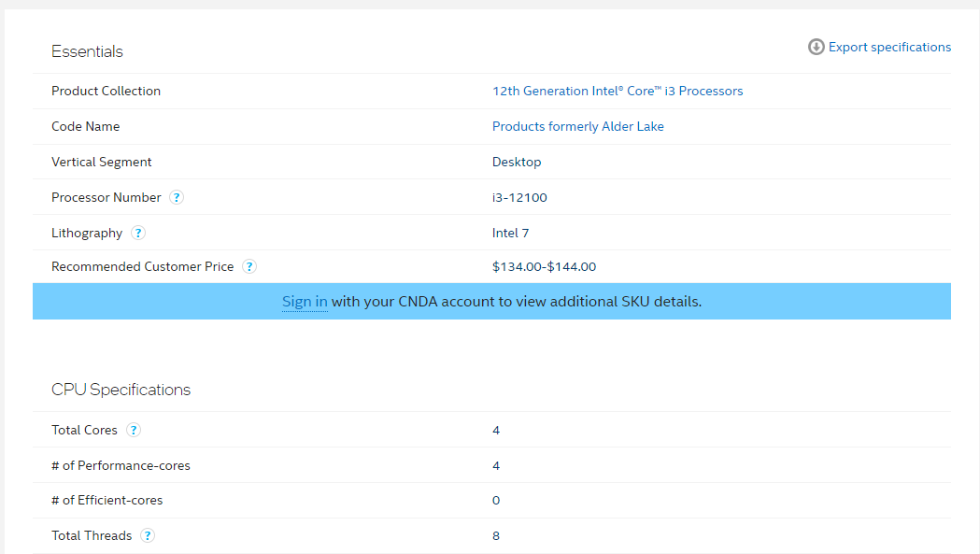
Task: Click the Recommended Customer Price label
Action: [x=143, y=267]
